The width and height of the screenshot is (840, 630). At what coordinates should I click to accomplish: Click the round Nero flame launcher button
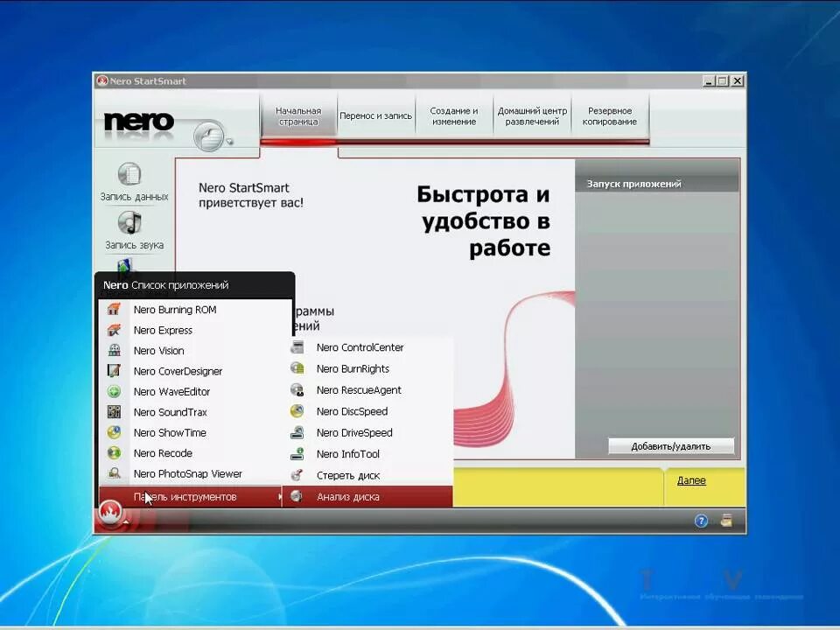[110, 514]
